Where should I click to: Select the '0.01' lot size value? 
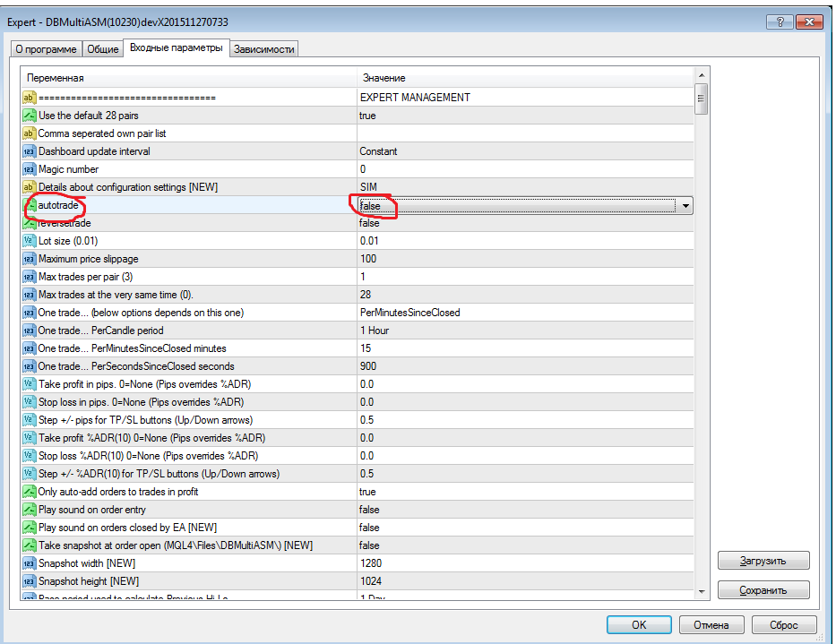point(369,241)
